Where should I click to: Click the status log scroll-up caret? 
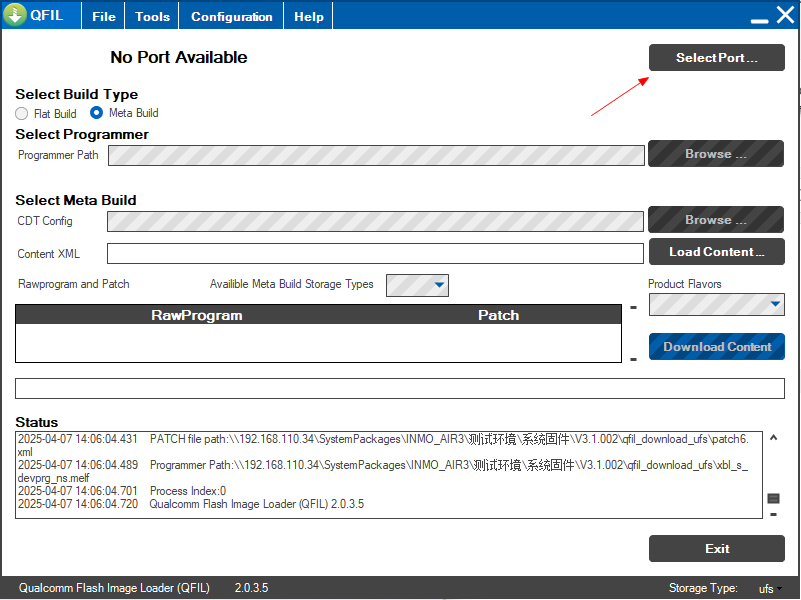point(773,438)
